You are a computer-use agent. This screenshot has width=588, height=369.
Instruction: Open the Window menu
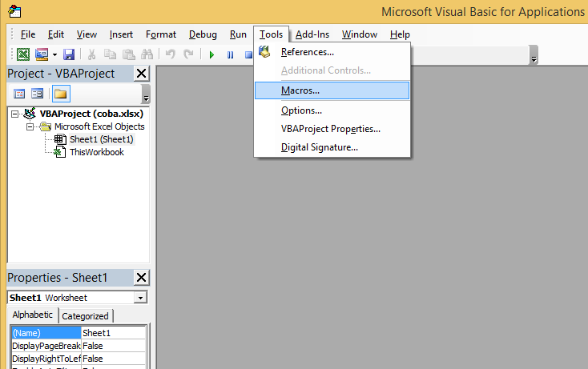click(360, 34)
